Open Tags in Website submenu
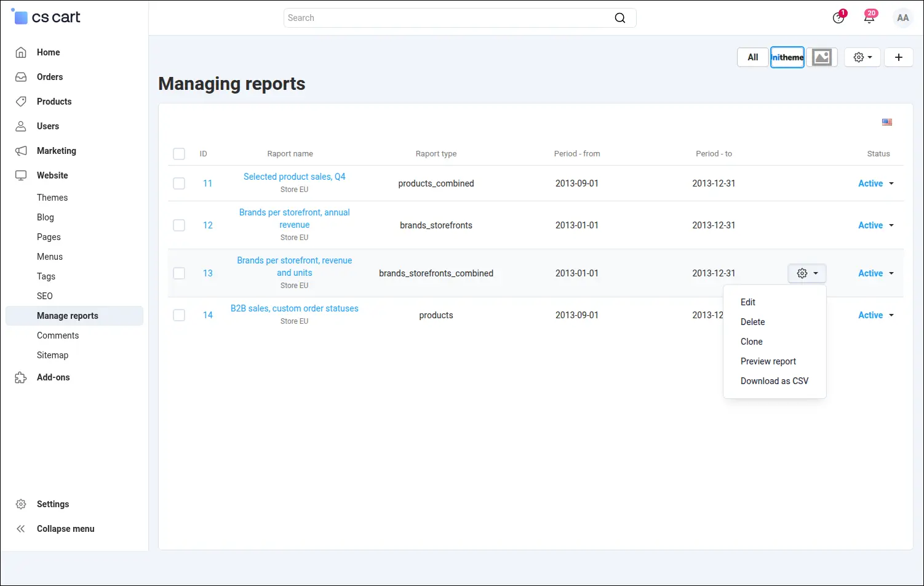The image size is (924, 586). tap(46, 276)
